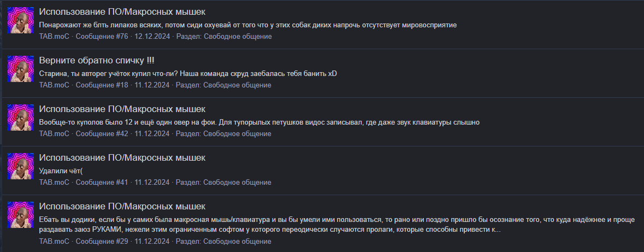Open thread title of the message #76 result
The image size is (644, 252).
pyautogui.click(x=122, y=11)
